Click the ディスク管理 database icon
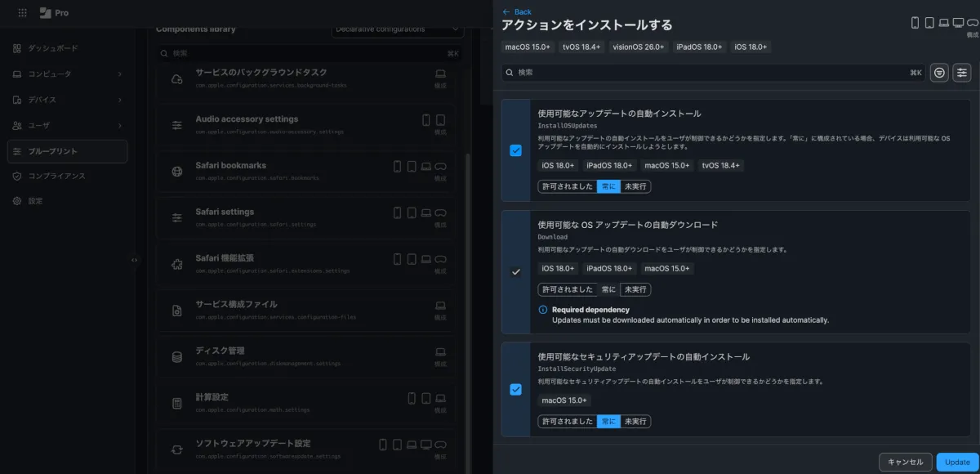This screenshot has height=474, width=980. 176,357
